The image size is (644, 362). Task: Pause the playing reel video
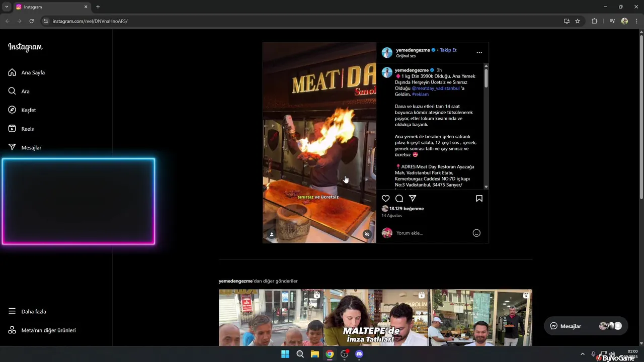tap(319, 142)
